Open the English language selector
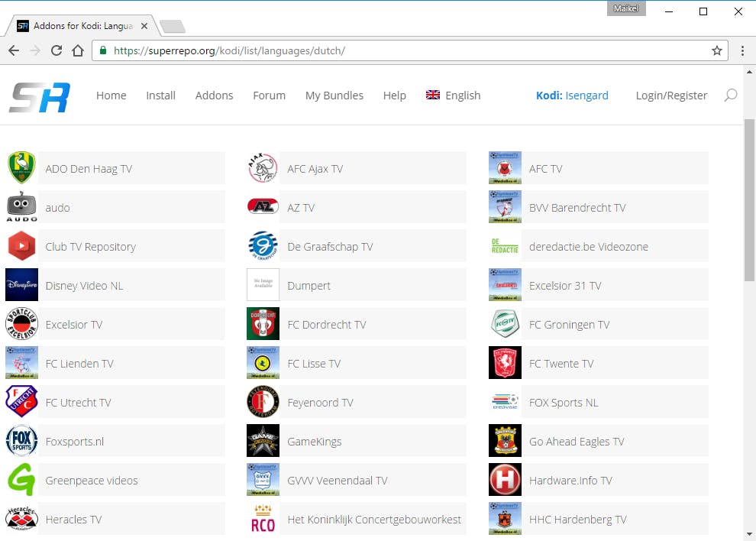 [453, 96]
